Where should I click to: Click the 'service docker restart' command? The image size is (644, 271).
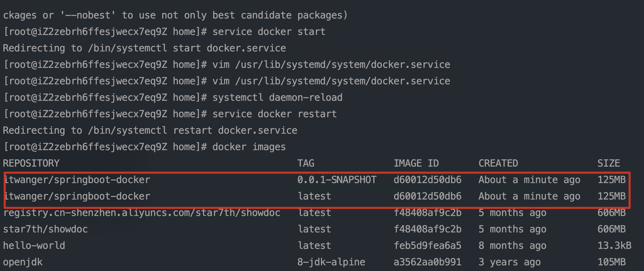[274, 114]
